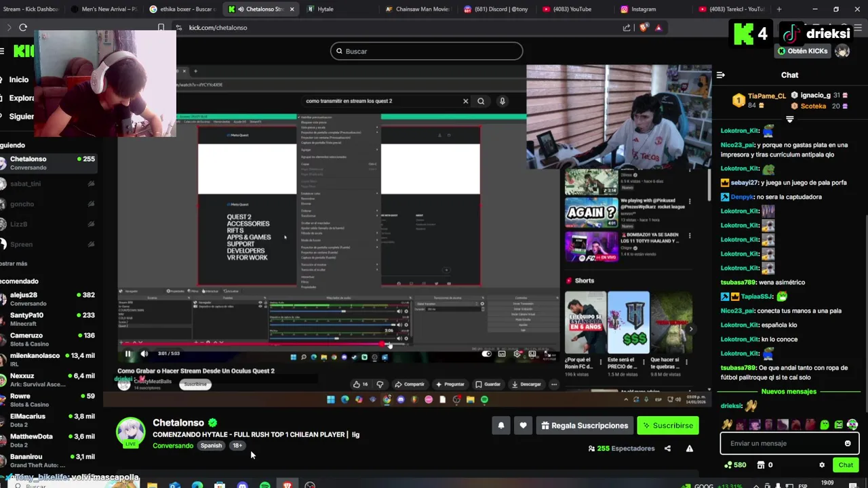Open recommended channel MatthewDota

[x=47, y=441]
